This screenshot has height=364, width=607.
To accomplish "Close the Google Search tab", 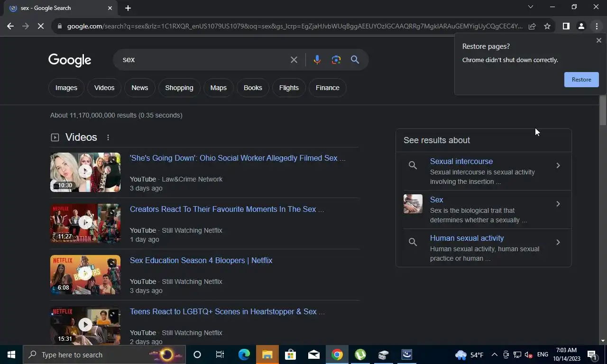I will point(110,8).
